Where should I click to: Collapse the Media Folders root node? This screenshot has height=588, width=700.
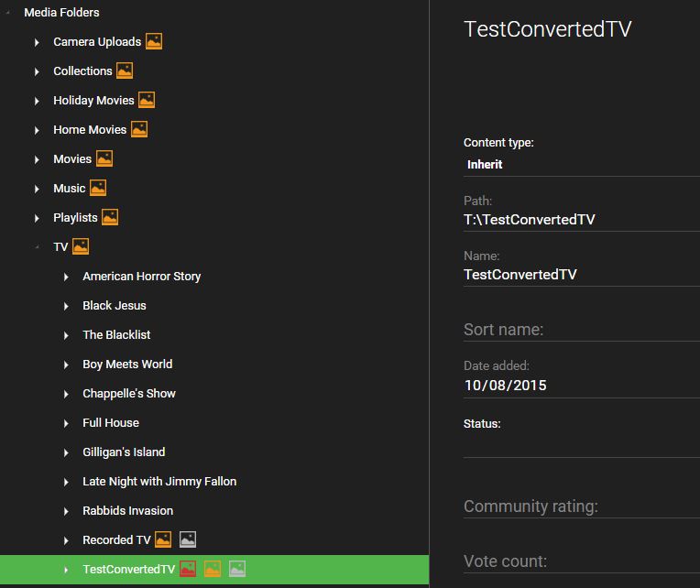click(7, 13)
